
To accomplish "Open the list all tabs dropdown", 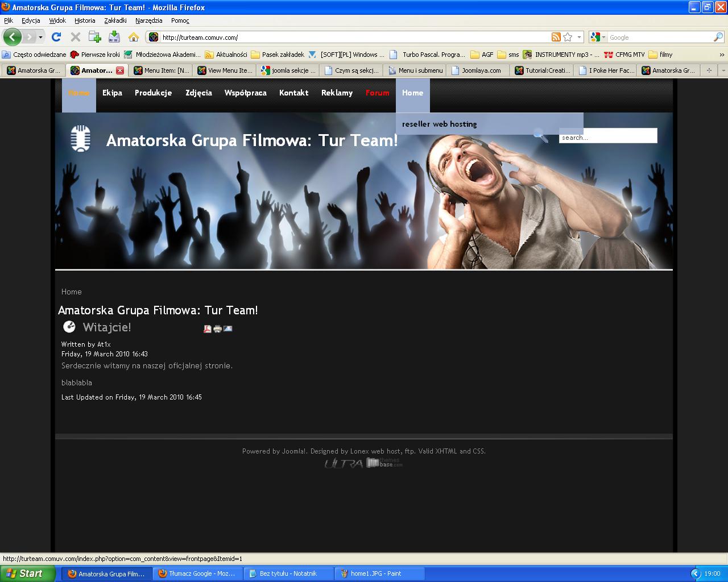I will click(x=723, y=70).
